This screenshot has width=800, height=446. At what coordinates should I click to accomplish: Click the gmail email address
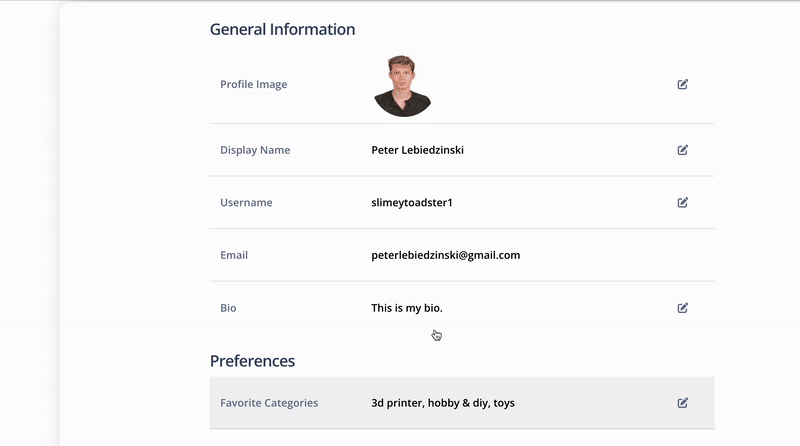click(445, 255)
